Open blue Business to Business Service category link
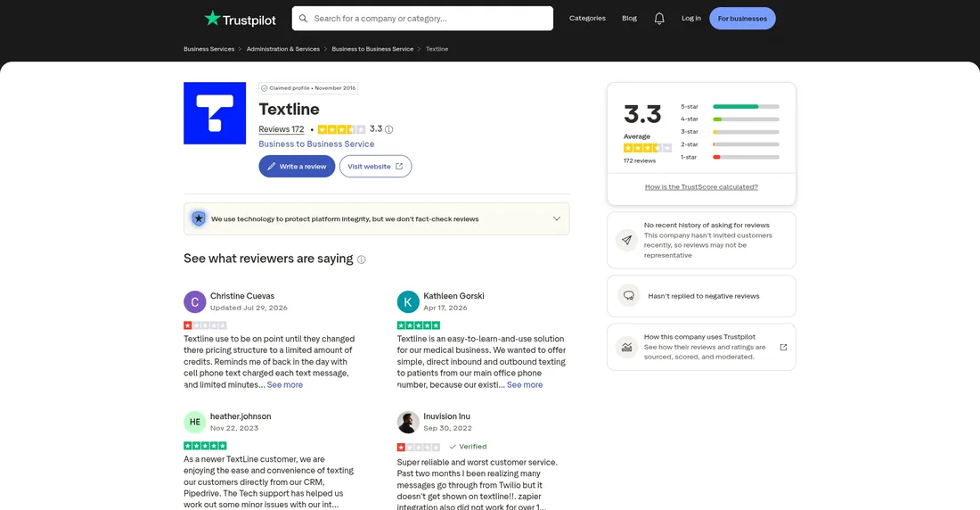Screen dimensions: 980x510 [x=316, y=144]
